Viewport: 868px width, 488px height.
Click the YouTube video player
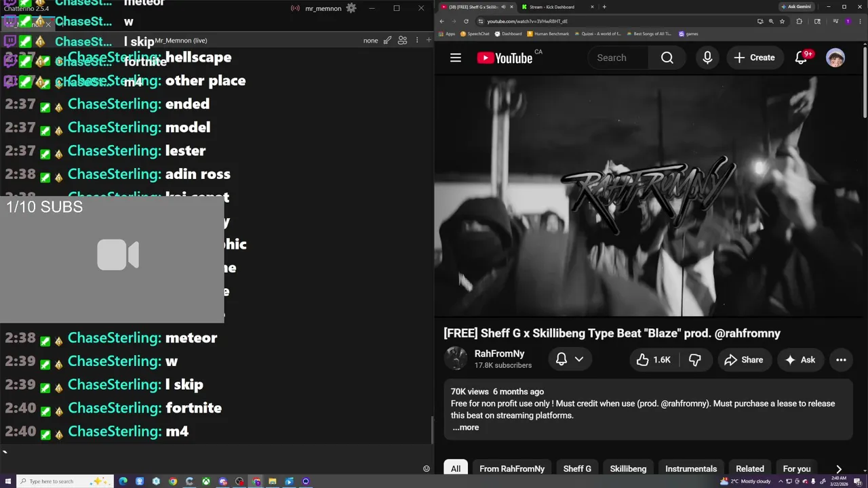[648, 196]
